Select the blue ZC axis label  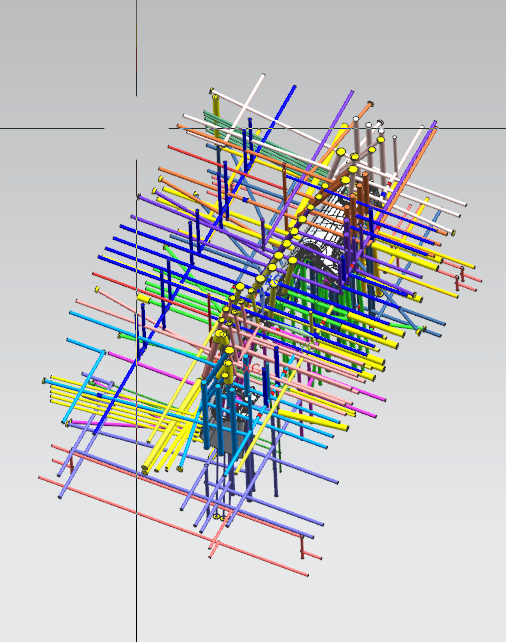pyautogui.click(x=273, y=280)
